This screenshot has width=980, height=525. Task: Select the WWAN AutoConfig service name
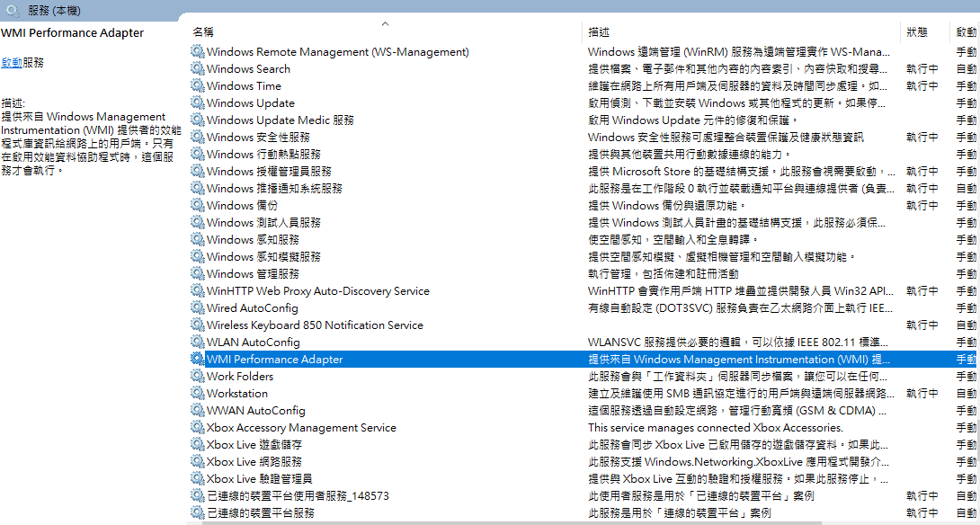(x=256, y=411)
